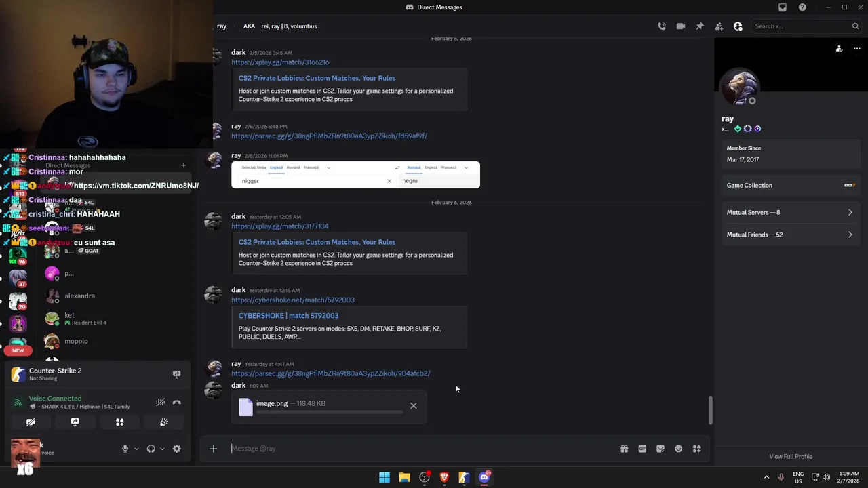The image size is (868, 488).
Task: Open the xplay.gg/match/3166216 link
Action: pyautogui.click(x=280, y=62)
